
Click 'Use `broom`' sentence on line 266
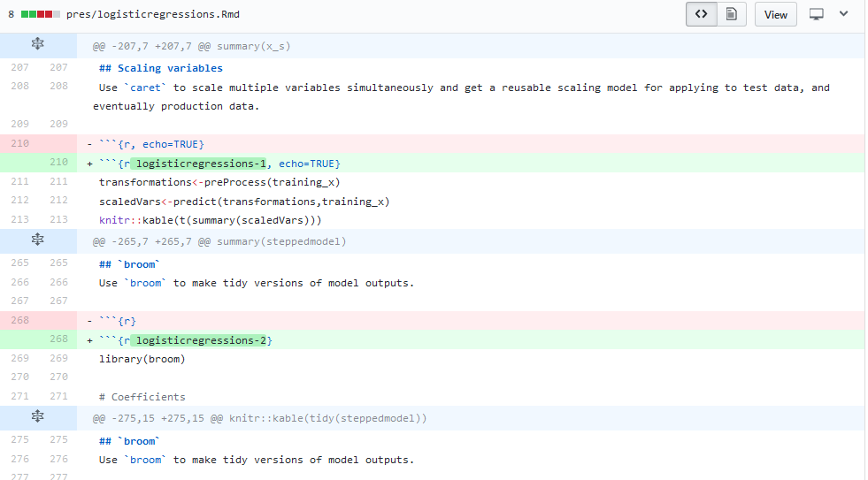pos(257,283)
